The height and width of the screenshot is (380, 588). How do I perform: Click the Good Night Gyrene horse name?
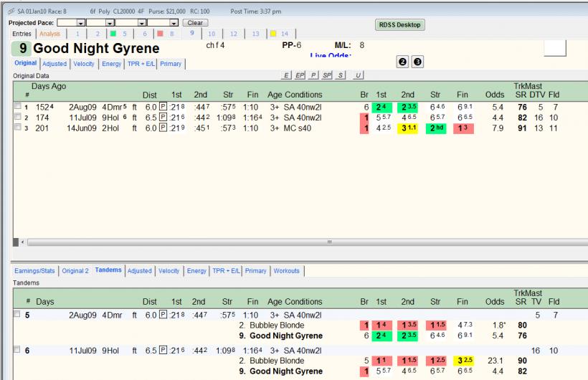click(x=96, y=48)
